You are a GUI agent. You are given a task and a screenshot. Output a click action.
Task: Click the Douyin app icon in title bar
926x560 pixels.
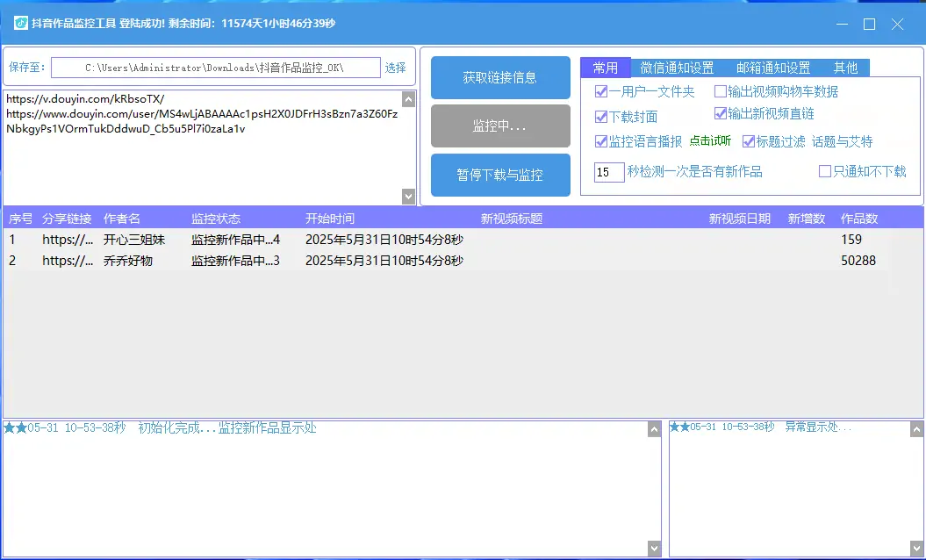(x=21, y=23)
